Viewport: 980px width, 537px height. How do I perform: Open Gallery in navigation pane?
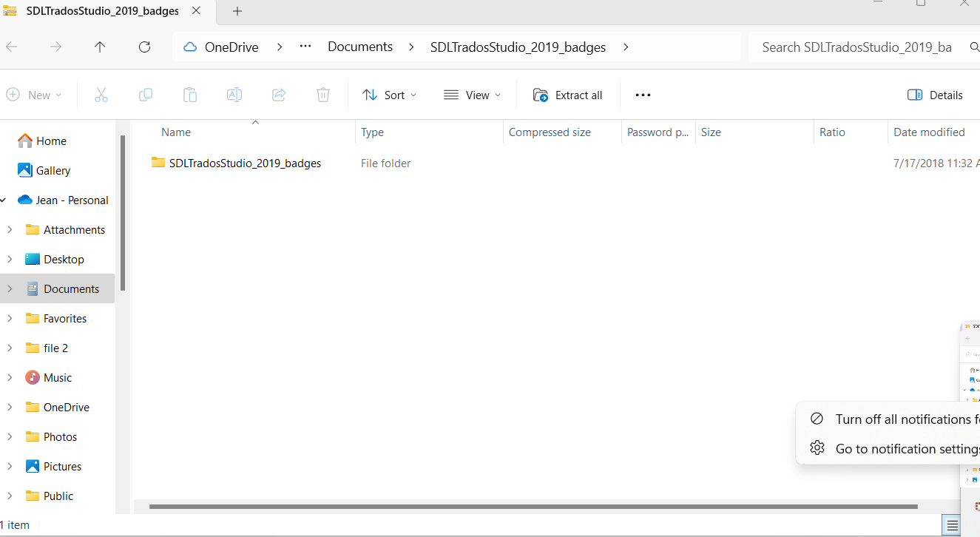click(x=44, y=170)
